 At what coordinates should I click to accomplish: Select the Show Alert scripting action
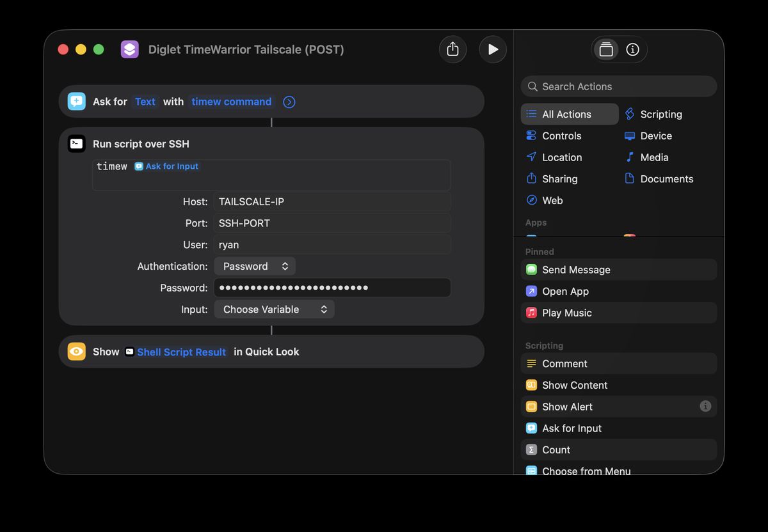566,407
